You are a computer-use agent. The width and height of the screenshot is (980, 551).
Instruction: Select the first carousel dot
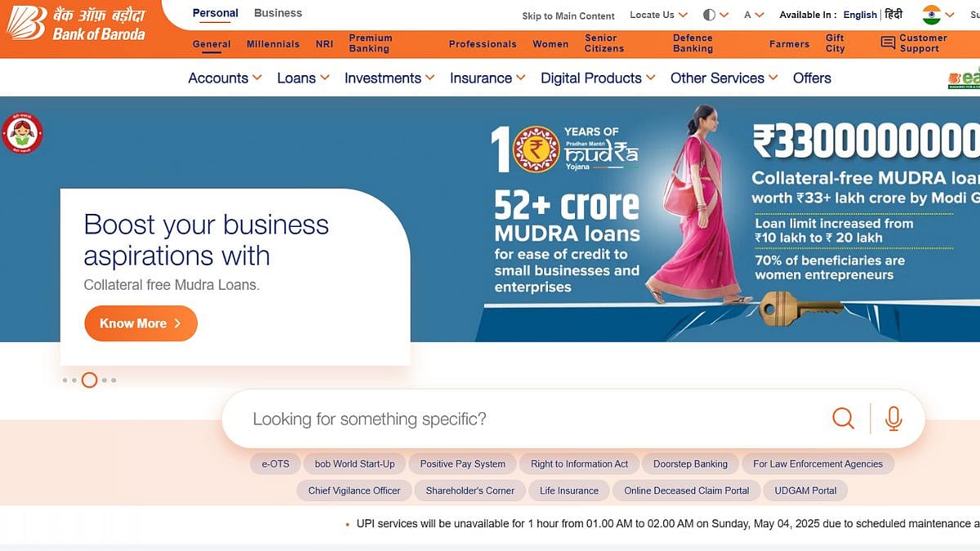(65, 380)
